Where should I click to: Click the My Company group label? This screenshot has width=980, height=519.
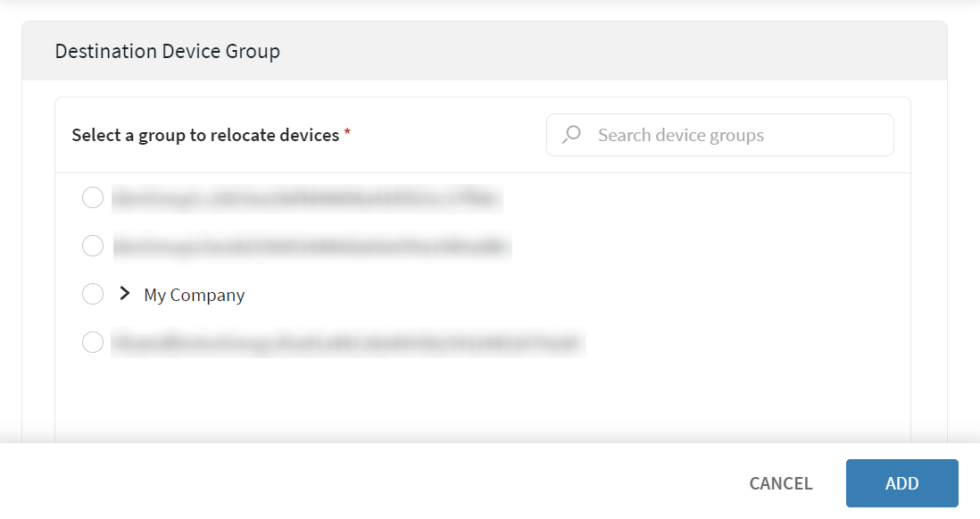click(195, 295)
